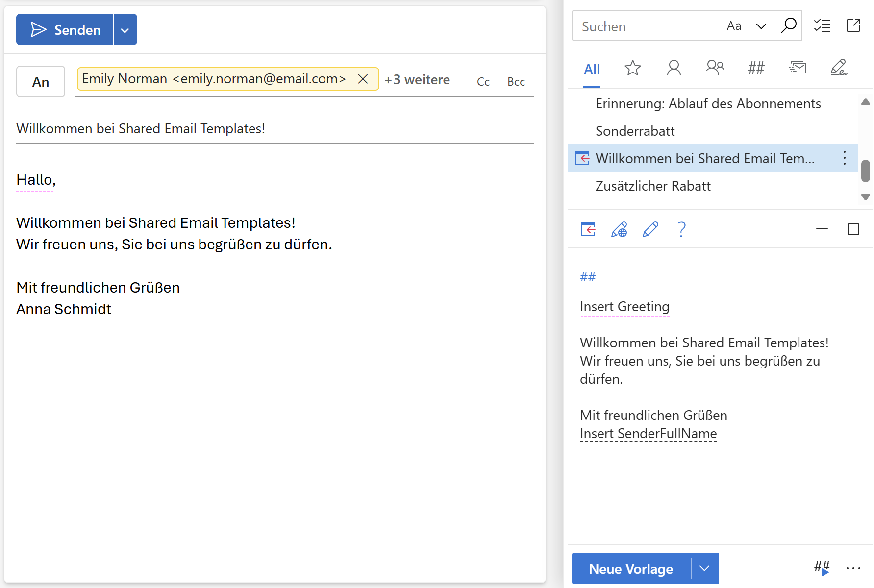The height and width of the screenshot is (588, 874).
Task: Maximize the template preview pane
Action: click(853, 229)
